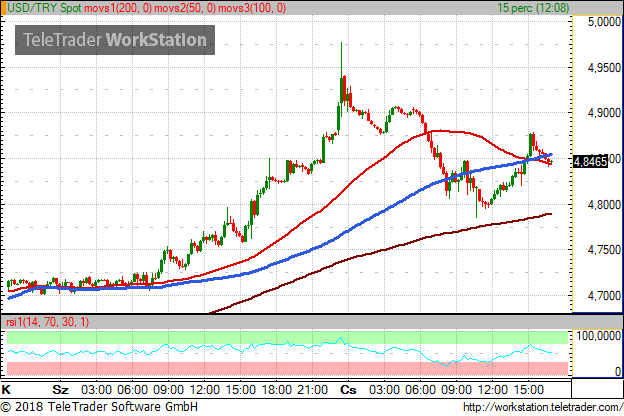The height and width of the screenshot is (416, 624).
Task: Click the rsi1(14, 70, 30, 1) indicator label
Action: point(48,322)
